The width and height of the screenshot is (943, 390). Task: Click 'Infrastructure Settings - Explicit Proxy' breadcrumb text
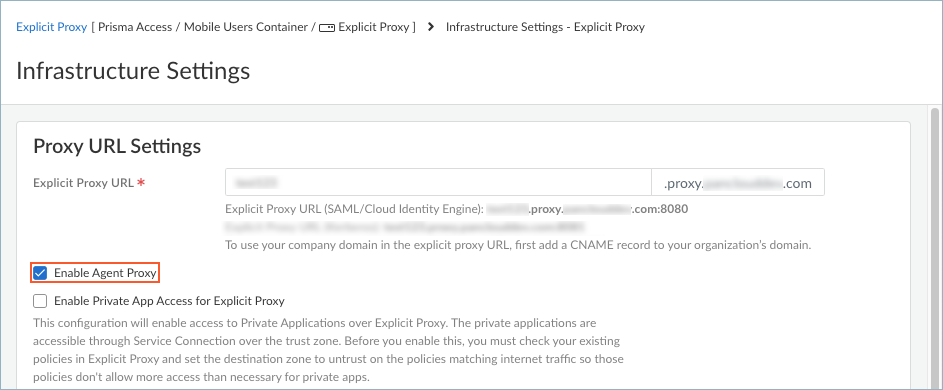(545, 27)
